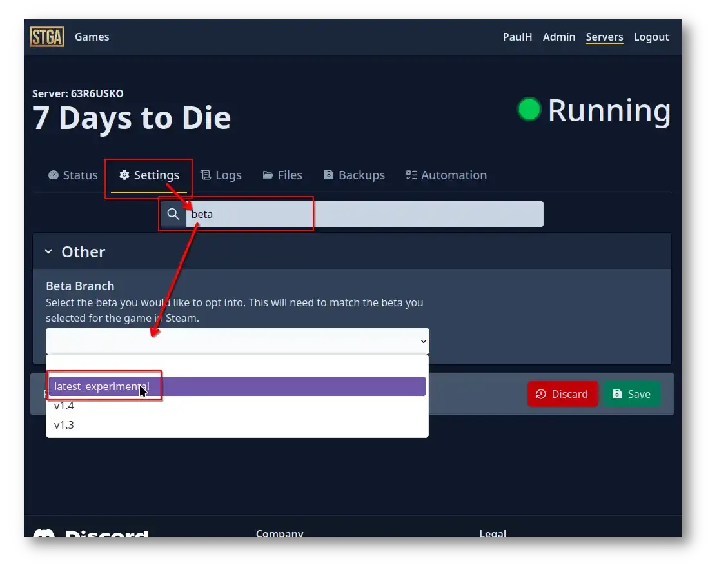Click the Running status text
The height and width of the screenshot is (570, 728).
(x=609, y=112)
